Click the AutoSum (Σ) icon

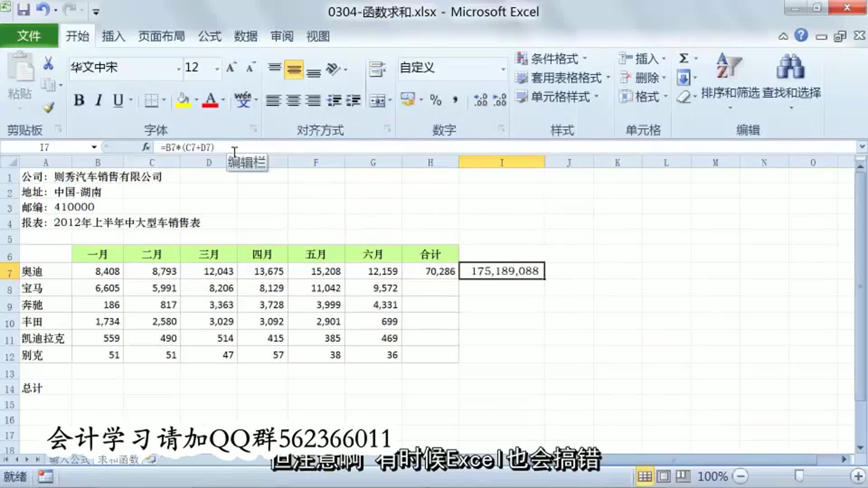(683, 58)
